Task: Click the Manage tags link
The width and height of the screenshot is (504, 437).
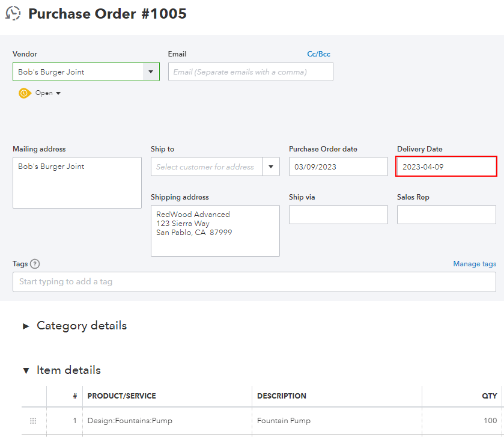Action: click(475, 264)
